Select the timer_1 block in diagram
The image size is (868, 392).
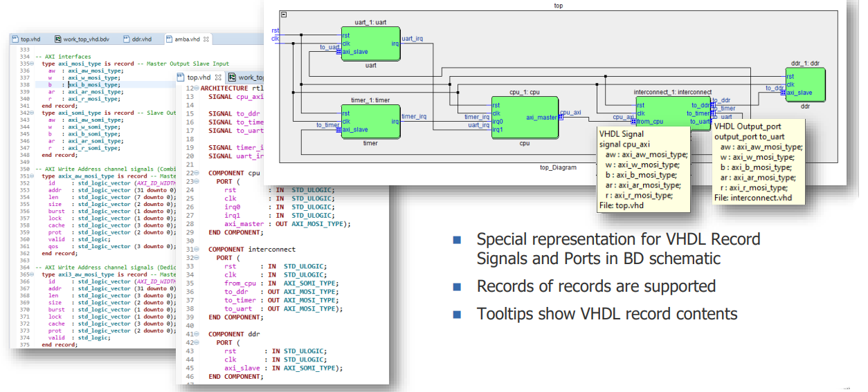pos(370,121)
